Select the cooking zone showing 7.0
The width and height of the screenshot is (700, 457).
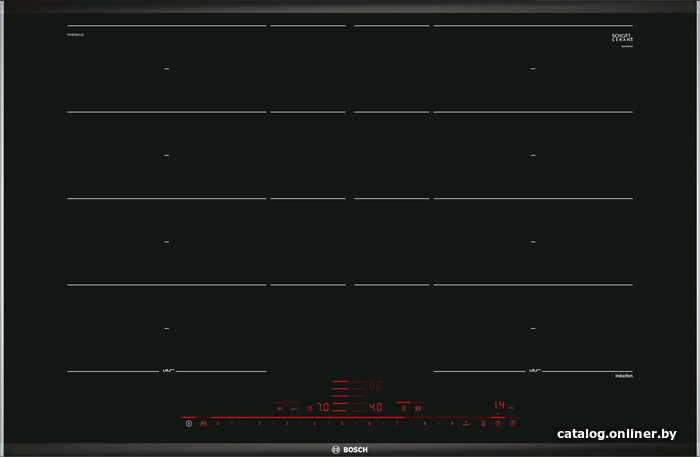323,407
